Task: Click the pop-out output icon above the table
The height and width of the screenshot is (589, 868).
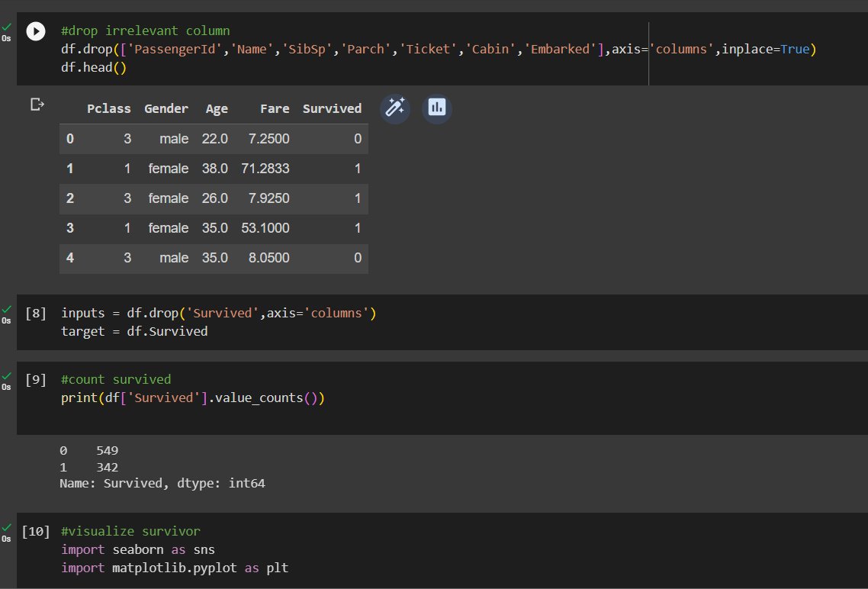Action: click(37, 105)
